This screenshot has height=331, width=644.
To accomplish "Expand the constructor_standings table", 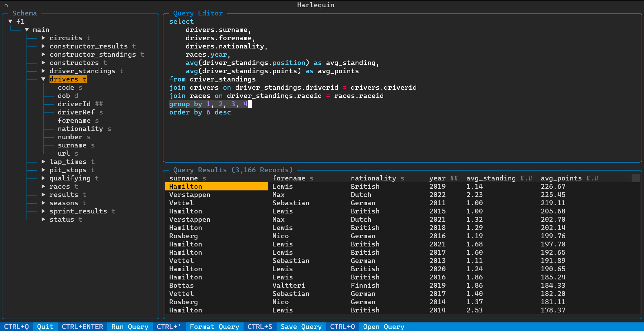I will pyautogui.click(x=43, y=54).
